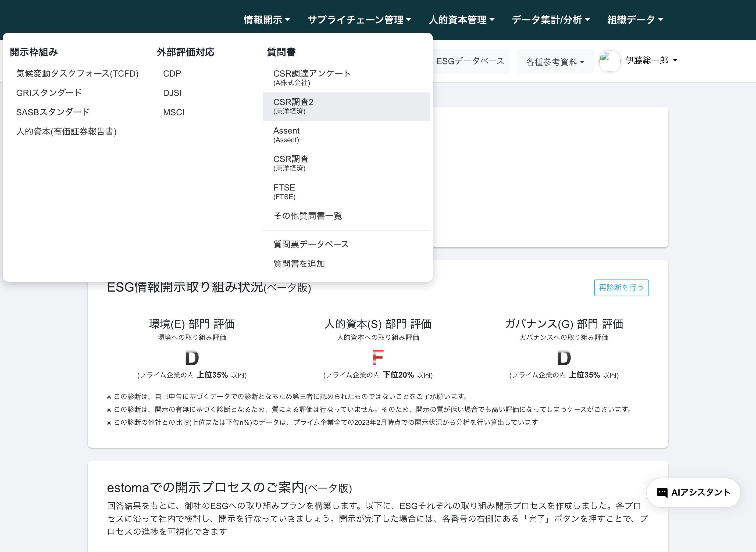Expand the データ集計/分析 menu
Viewport: 756px width, 552px height.
pyautogui.click(x=550, y=20)
